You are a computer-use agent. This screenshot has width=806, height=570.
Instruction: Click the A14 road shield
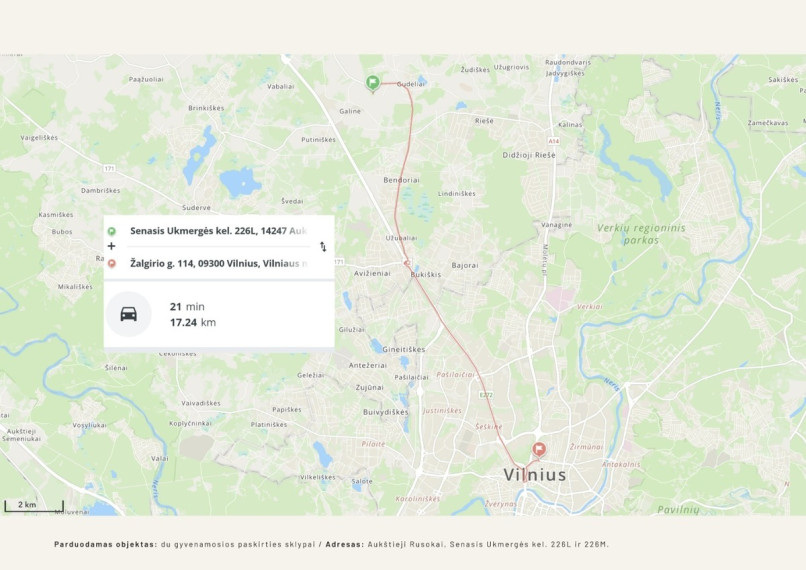[553, 140]
